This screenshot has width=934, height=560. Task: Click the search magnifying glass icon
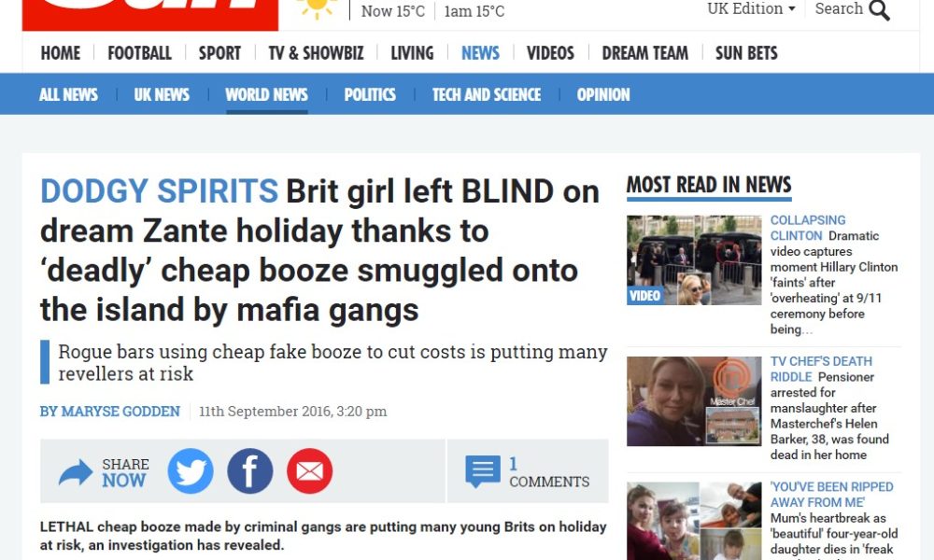coord(879,10)
